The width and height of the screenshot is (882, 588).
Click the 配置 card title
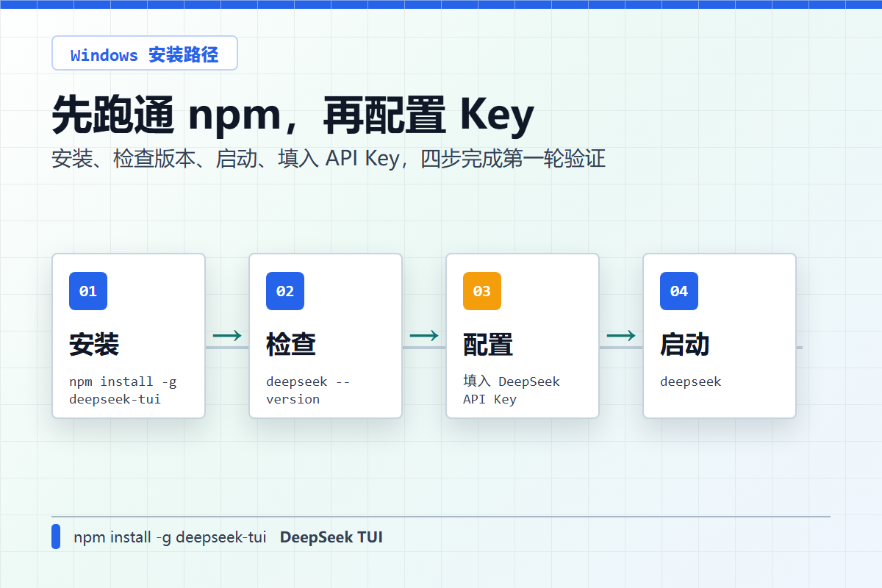pyautogui.click(x=488, y=344)
